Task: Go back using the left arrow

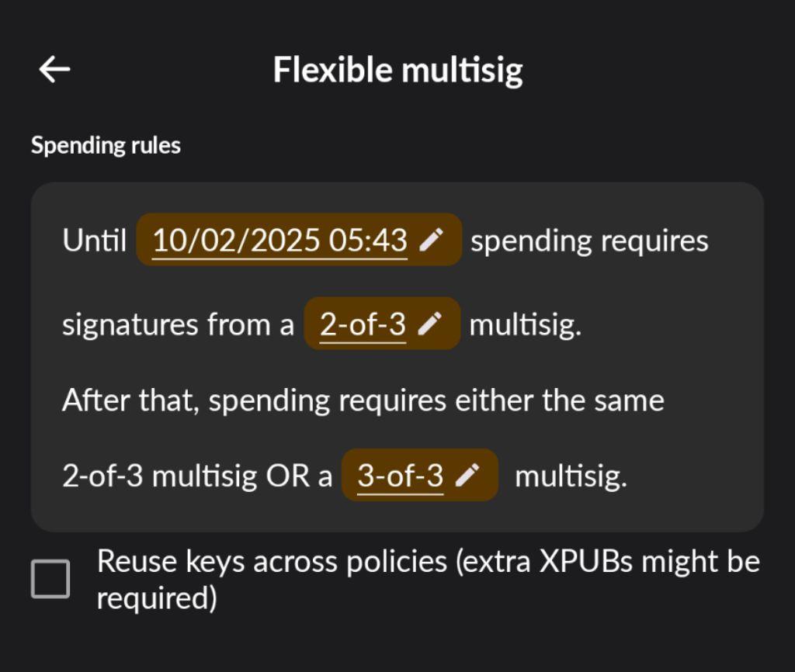Action: (x=54, y=70)
